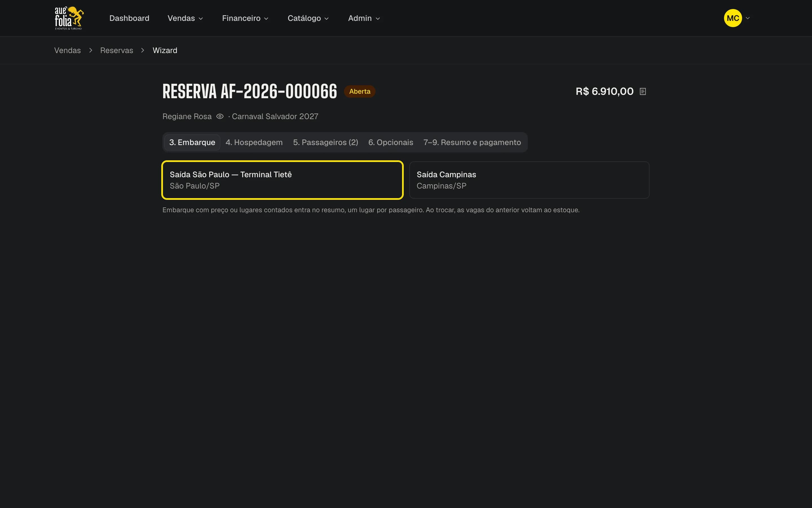This screenshot has height=508, width=812.
Task: Open the Dashboard page
Action: click(129, 18)
